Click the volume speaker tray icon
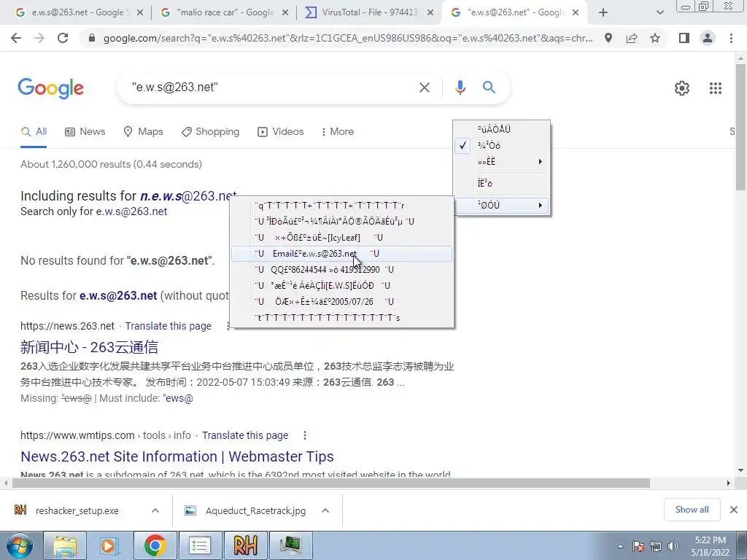 673,546
